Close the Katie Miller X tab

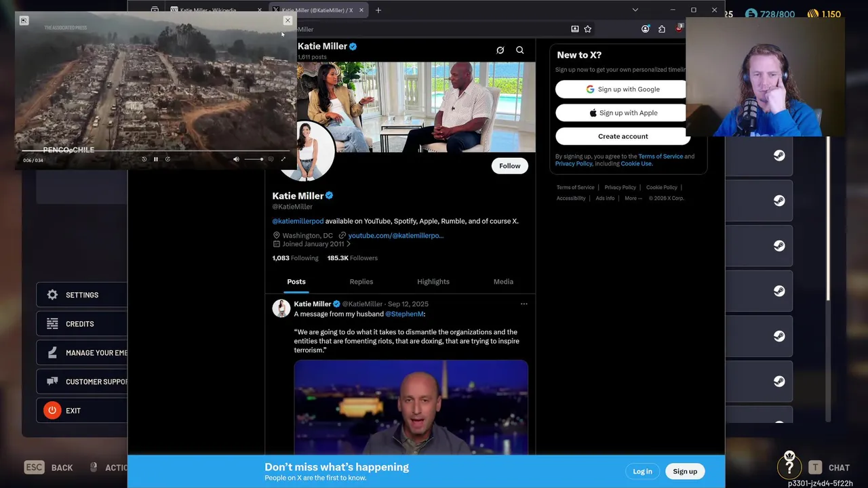point(361,10)
